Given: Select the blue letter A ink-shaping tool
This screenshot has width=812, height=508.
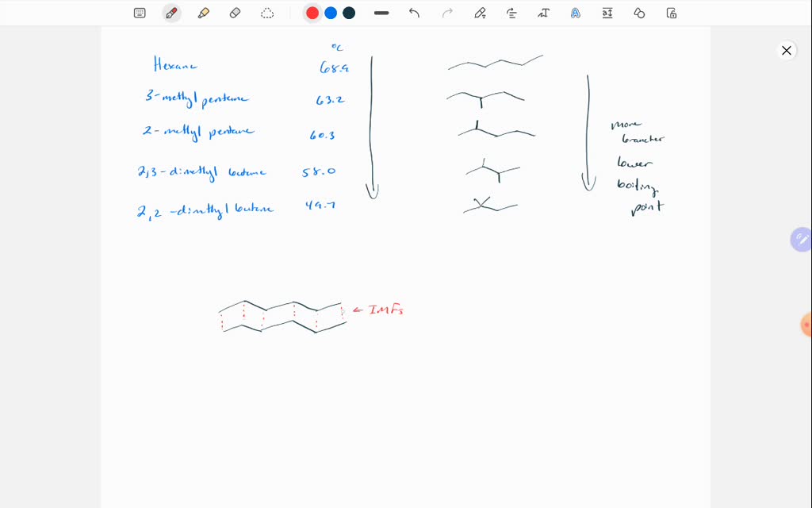Looking at the screenshot, I should [x=575, y=13].
